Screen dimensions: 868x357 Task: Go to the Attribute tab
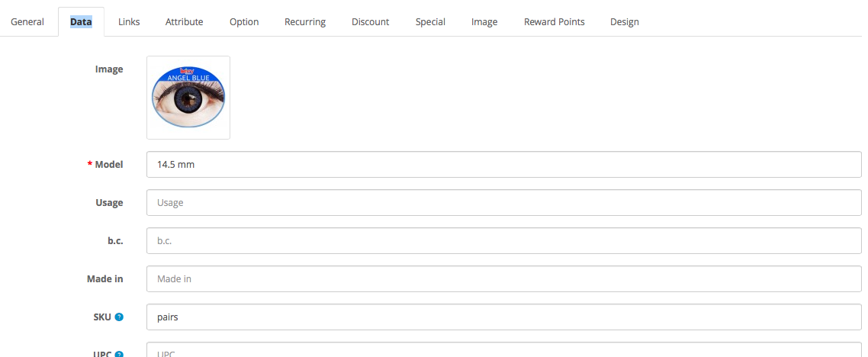click(x=185, y=22)
